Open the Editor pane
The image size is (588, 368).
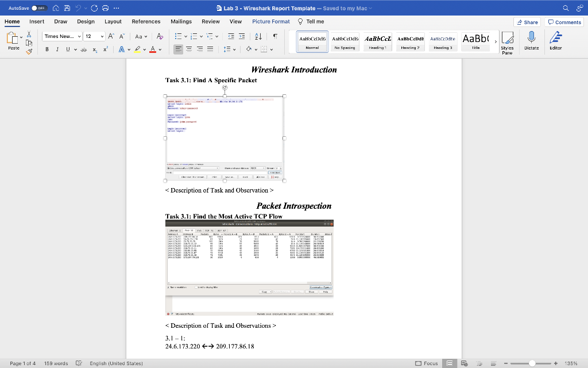point(555,41)
